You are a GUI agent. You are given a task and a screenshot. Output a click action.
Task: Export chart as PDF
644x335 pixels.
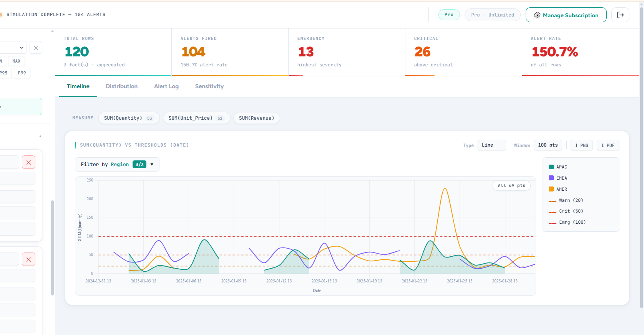point(607,145)
